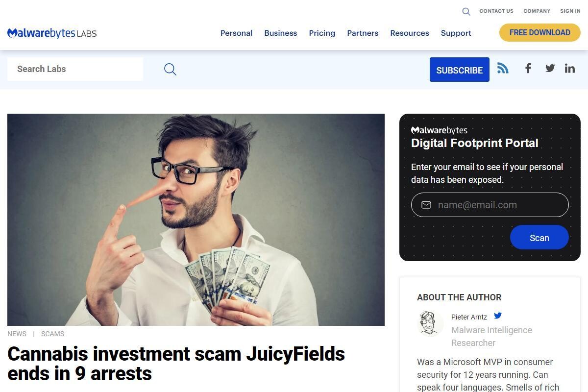Image resolution: width=588 pixels, height=392 pixels.
Task: Expand the Support menu
Action: coord(456,33)
